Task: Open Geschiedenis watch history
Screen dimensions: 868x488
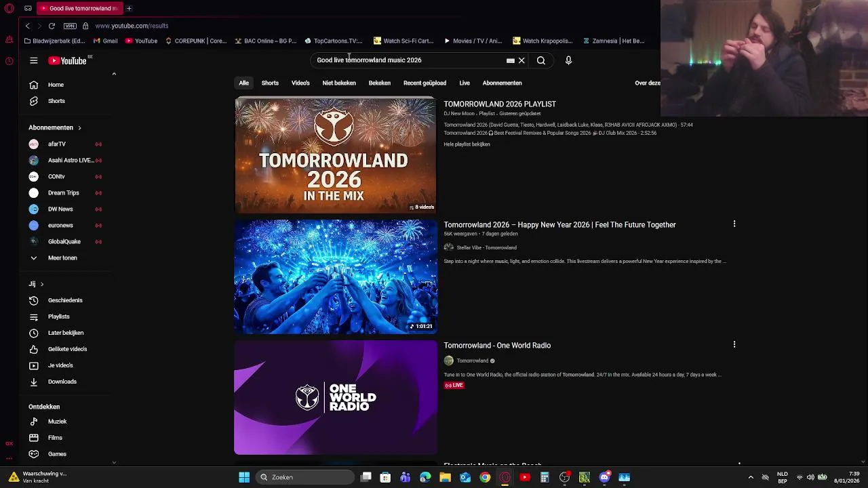Action: 66,300
